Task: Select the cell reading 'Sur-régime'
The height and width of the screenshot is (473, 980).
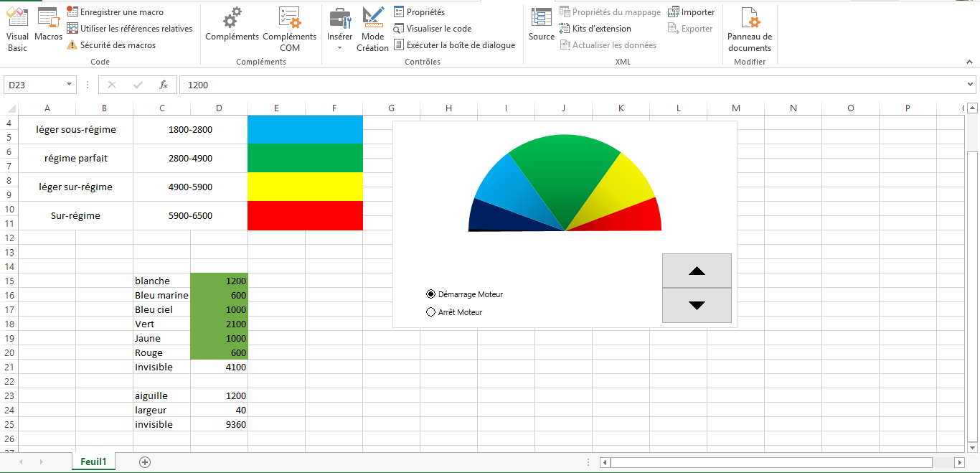Action: click(x=75, y=215)
